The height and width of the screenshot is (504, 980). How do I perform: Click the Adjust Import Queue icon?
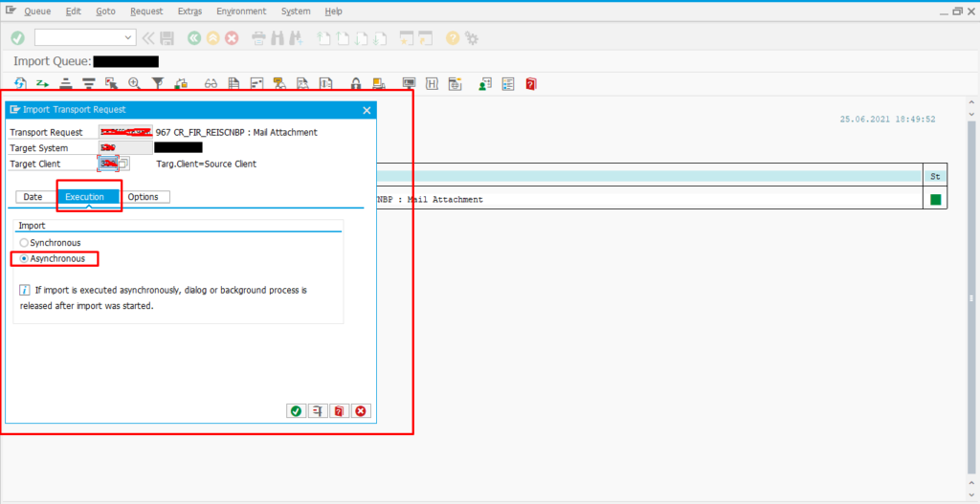click(42, 84)
